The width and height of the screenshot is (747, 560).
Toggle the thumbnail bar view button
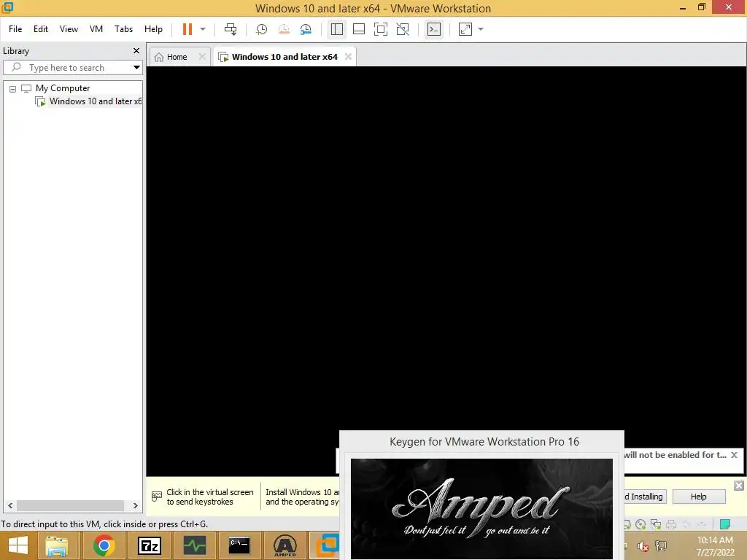click(359, 29)
